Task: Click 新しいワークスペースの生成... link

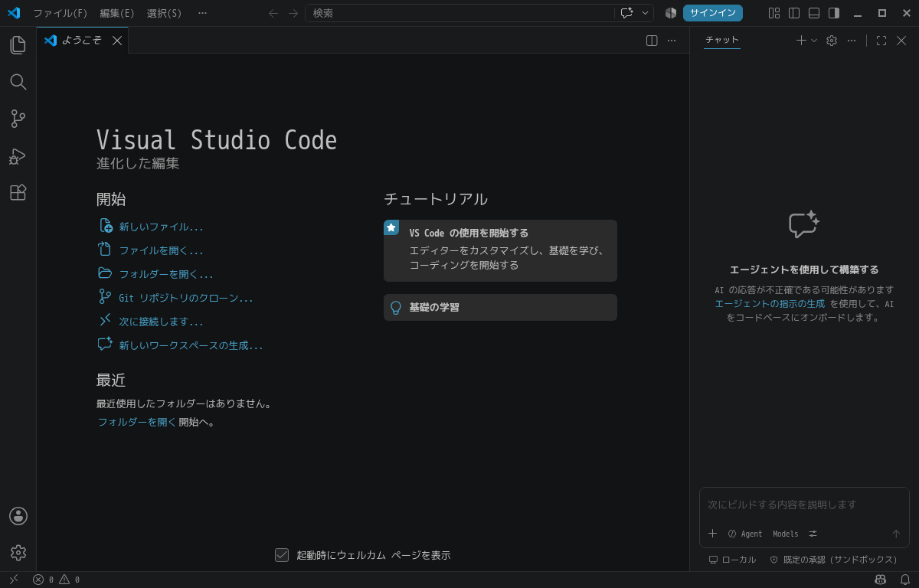Action: tap(181, 345)
